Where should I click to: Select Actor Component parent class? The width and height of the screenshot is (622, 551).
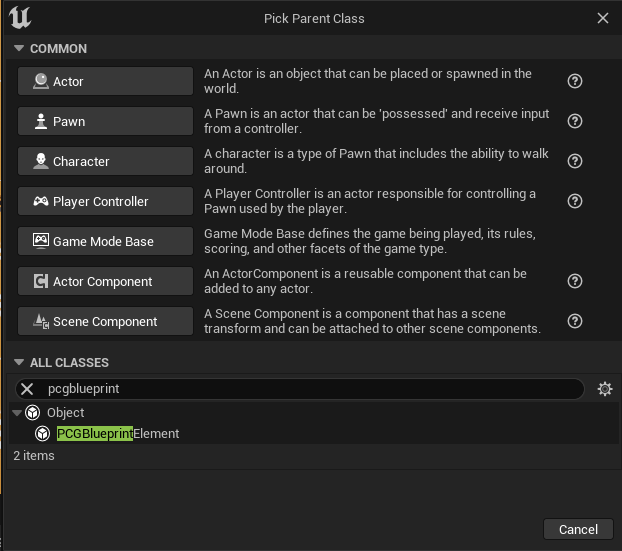pos(105,281)
